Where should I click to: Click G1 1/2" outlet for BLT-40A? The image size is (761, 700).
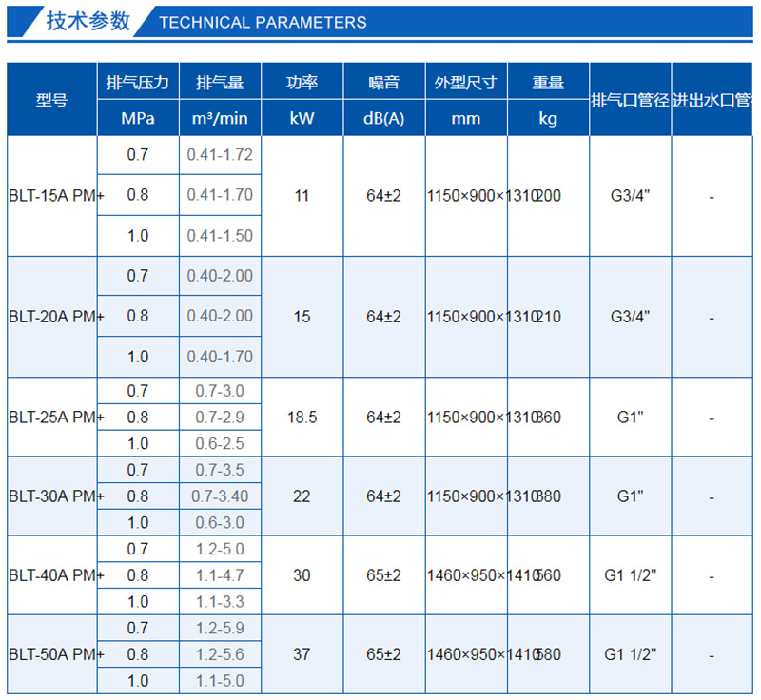tap(630, 574)
